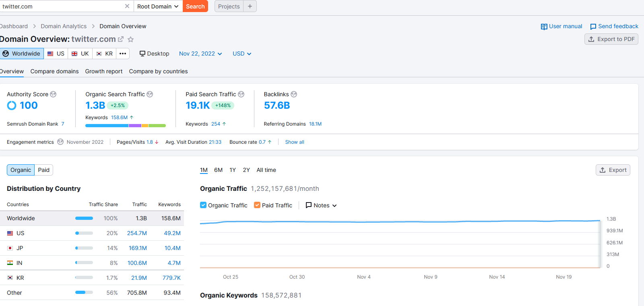644x306 pixels.
Task: Open the USD currency dropdown
Action: (x=242, y=54)
